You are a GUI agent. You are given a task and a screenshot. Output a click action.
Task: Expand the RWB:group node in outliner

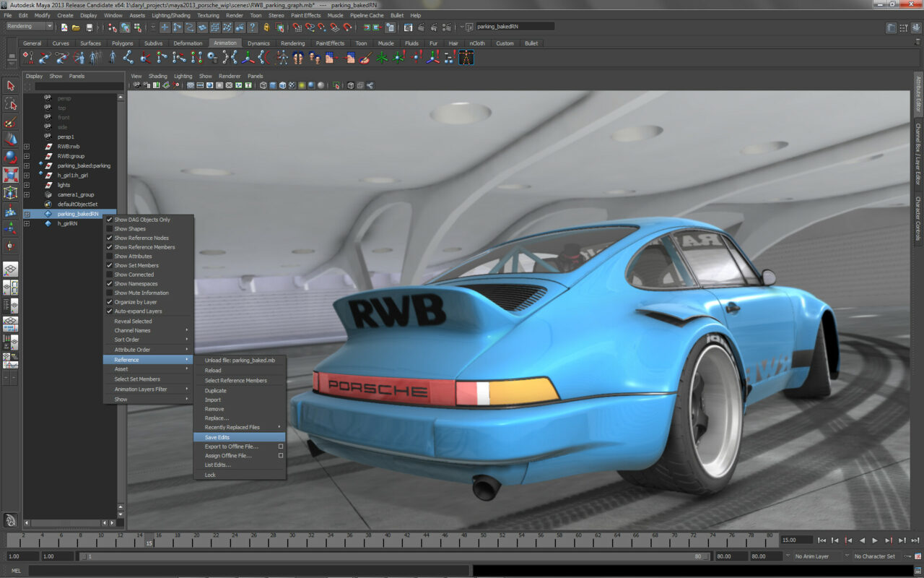coord(27,156)
